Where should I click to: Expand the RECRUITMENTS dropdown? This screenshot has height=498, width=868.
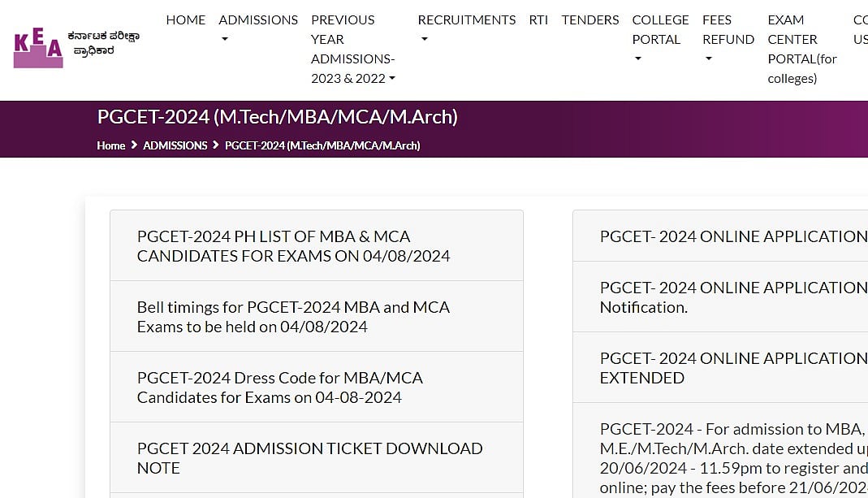(x=424, y=39)
